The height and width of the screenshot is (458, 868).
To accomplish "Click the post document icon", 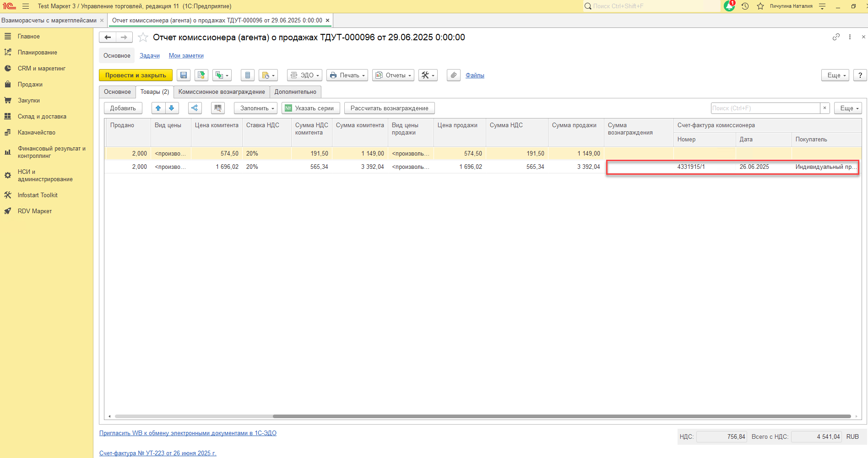I will [x=201, y=75].
